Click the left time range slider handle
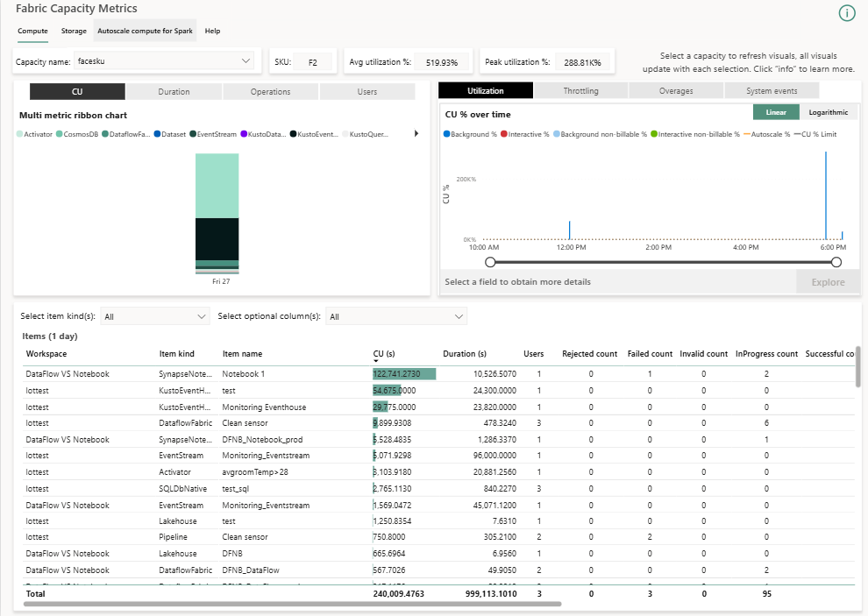The image size is (868, 616). coord(490,262)
